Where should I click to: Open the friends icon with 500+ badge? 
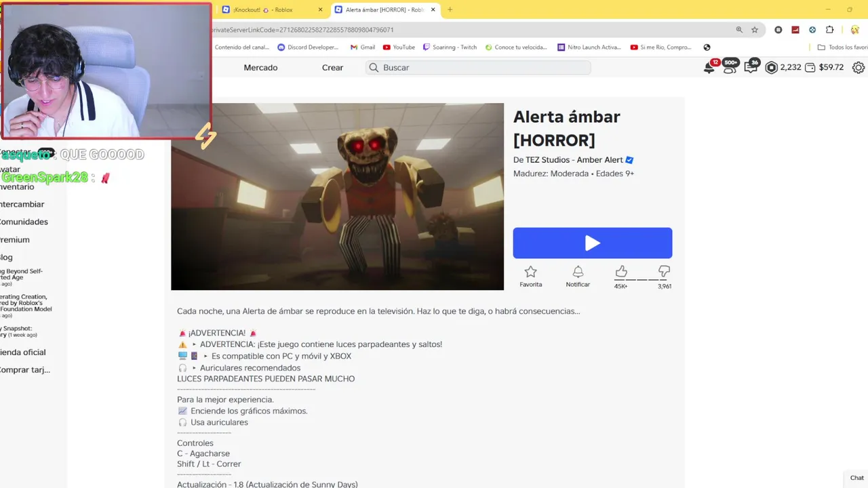(x=730, y=66)
